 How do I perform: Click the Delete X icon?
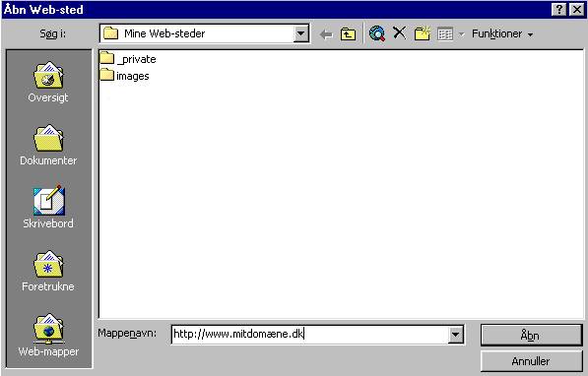pos(399,33)
